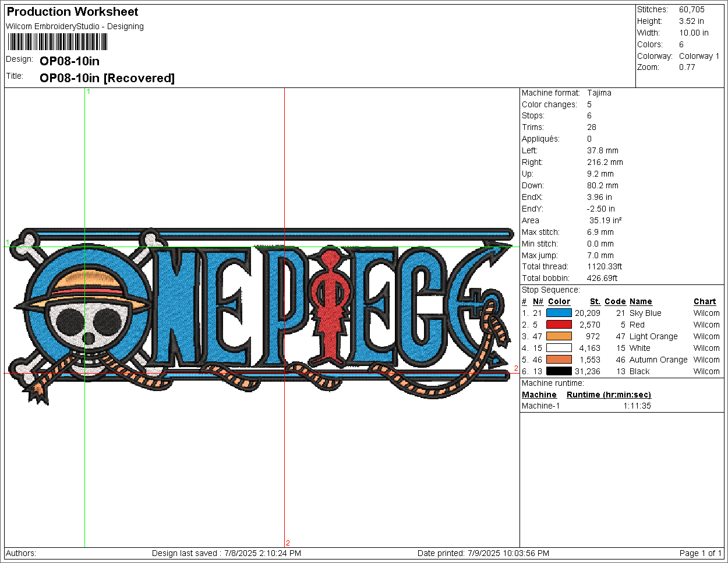Click the 'Machine-1' row entry
The image size is (728, 563).
tap(540, 406)
